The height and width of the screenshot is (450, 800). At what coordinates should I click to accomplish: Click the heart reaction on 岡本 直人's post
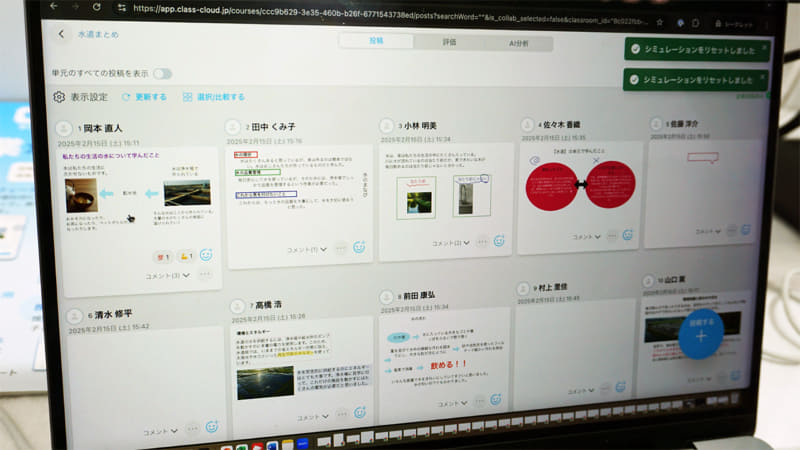tap(163, 257)
